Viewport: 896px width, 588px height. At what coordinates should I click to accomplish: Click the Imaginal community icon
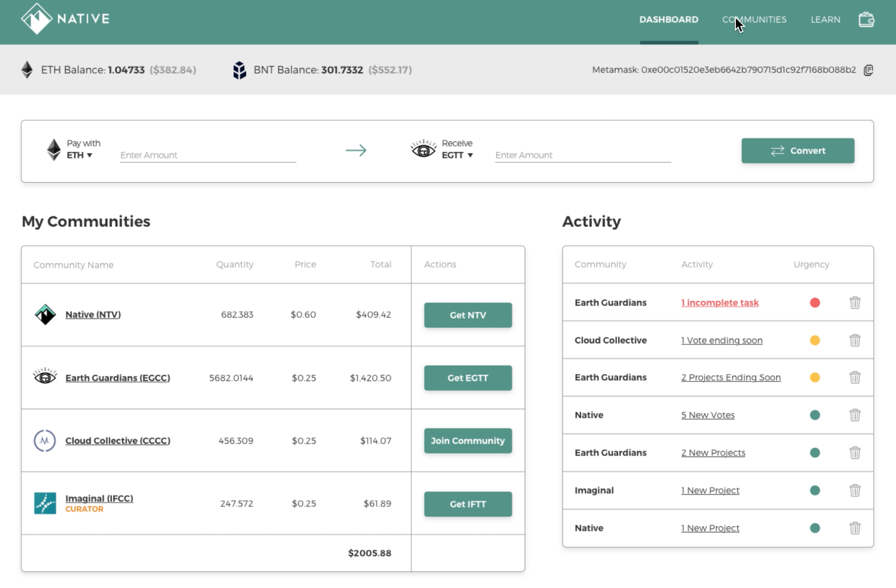point(45,503)
